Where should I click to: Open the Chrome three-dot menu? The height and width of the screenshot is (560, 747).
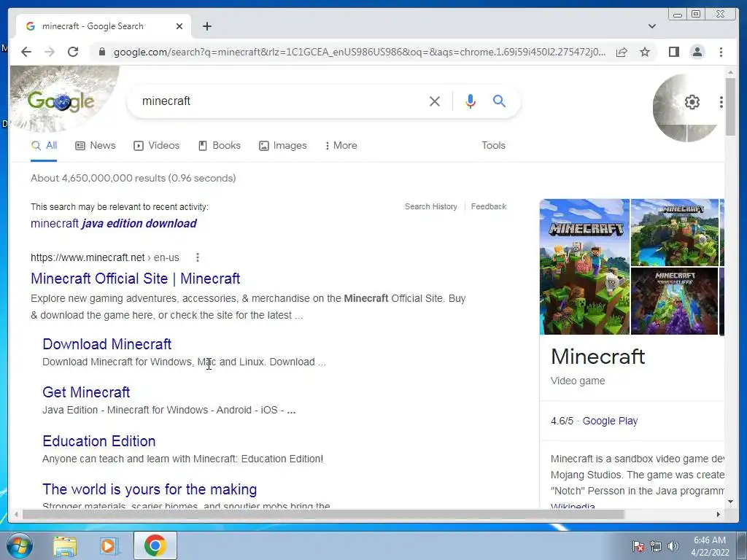point(721,52)
